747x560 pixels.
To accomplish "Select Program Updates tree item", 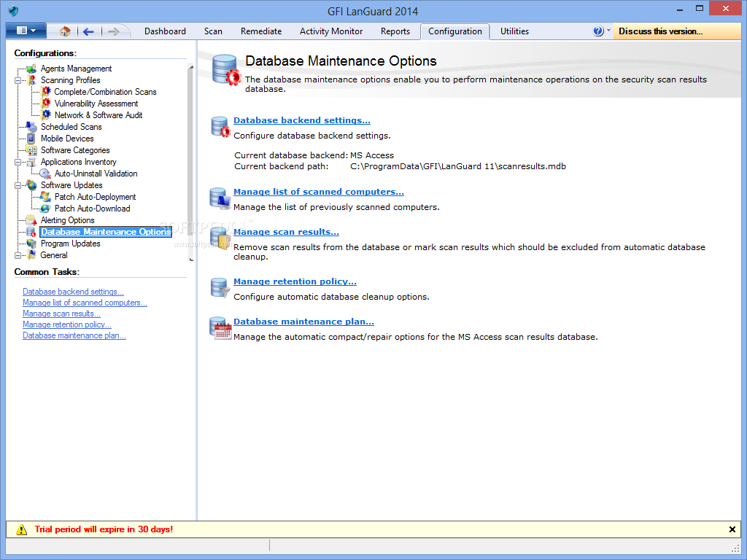I will (71, 244).
